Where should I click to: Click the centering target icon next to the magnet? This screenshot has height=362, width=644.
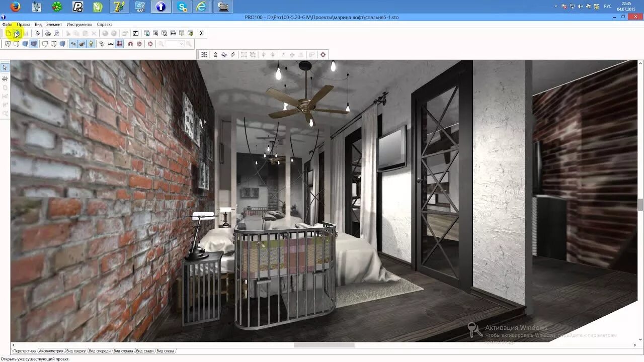point(139,44)
